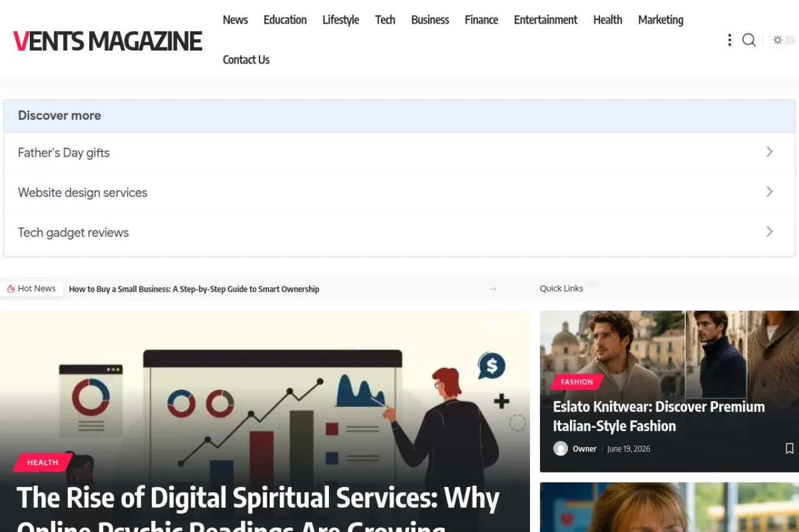Open the Marketing menu item

coord(660,20)
